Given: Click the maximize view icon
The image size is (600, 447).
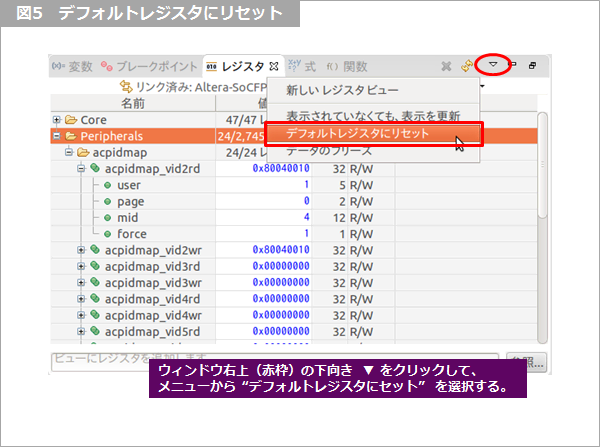Looking at the screenshot, I should pos(532,66).
